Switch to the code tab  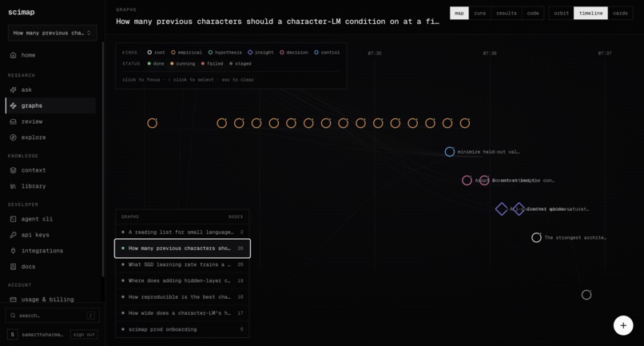(x=533, y=13)
